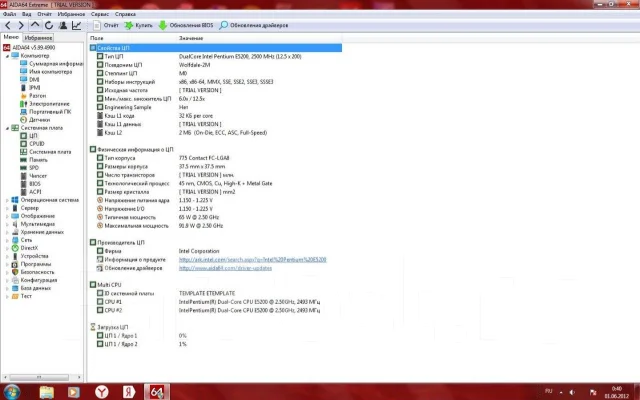Click the Тест tree icon
640x400 pixels.
[15, 296]
